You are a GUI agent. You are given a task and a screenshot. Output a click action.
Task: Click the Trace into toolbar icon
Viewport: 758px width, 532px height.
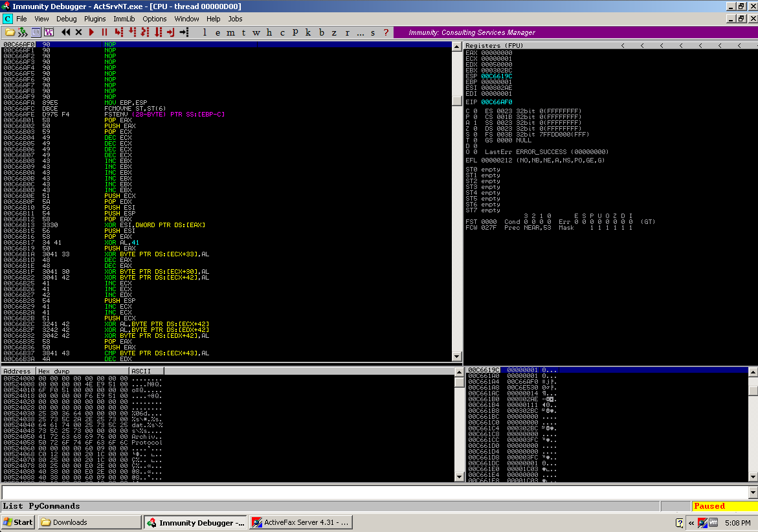pyautogui.click(x=144, y=32)
